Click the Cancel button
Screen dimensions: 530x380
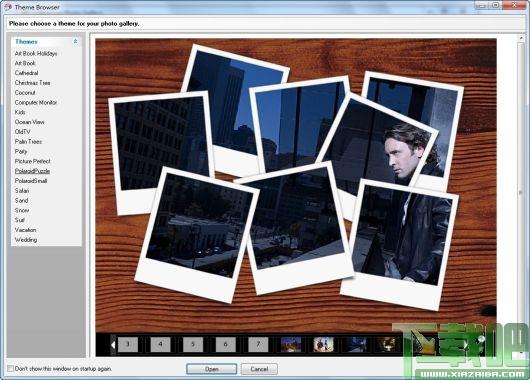(259, 369)
